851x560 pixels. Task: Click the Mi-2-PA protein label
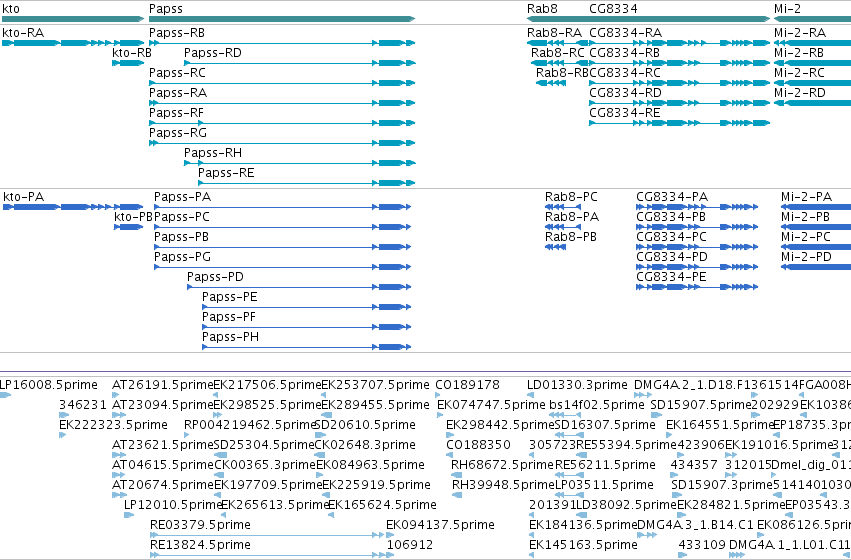[x=806, y=196]
